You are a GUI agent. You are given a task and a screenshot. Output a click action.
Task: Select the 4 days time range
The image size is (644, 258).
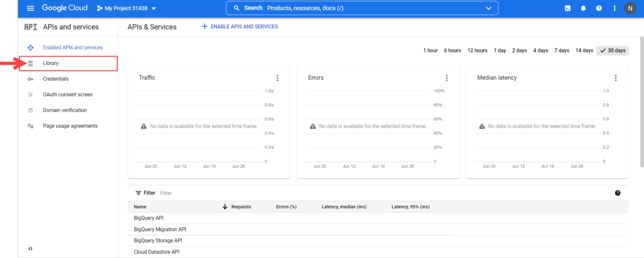[540, 50]
